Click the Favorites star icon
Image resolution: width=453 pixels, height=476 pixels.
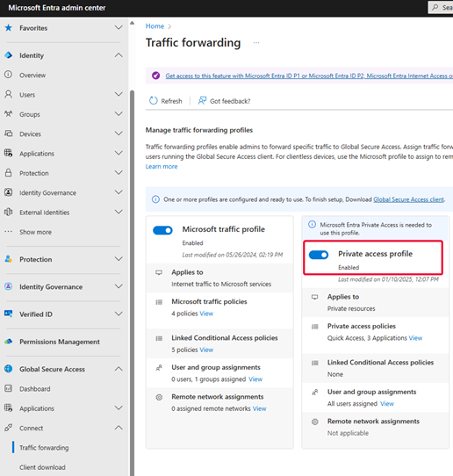point(9,28)
